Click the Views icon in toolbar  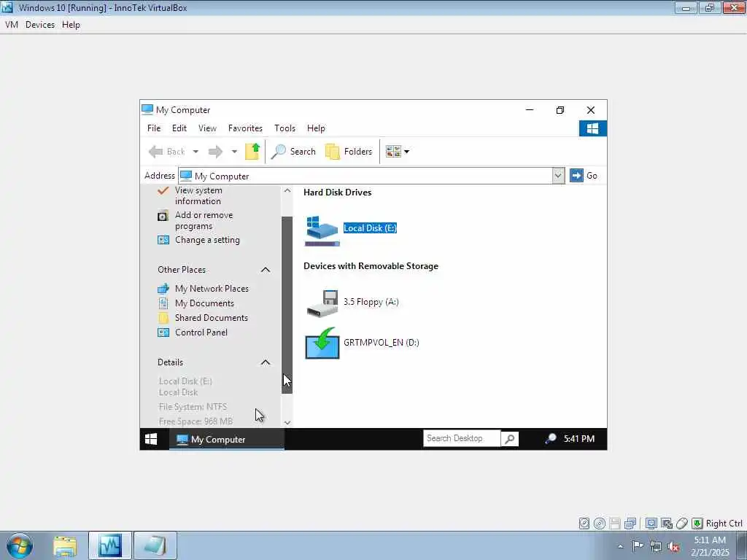click(x=393, y=152)
